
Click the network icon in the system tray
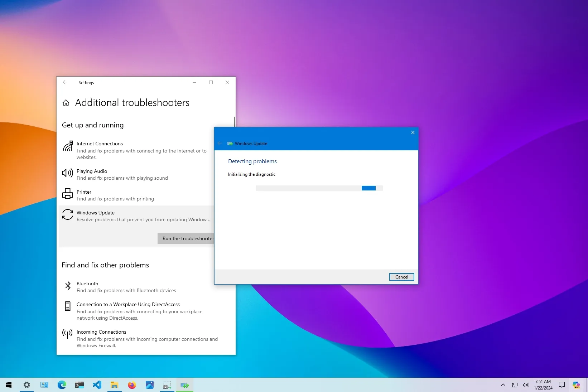(x=514, y=385)
